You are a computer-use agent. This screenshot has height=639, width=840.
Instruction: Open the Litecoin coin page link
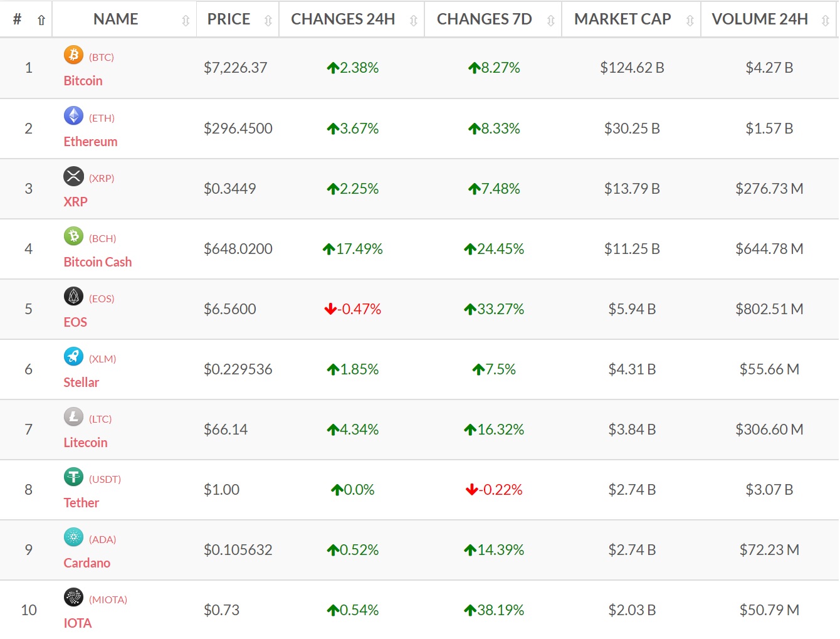tap(85, 443)
